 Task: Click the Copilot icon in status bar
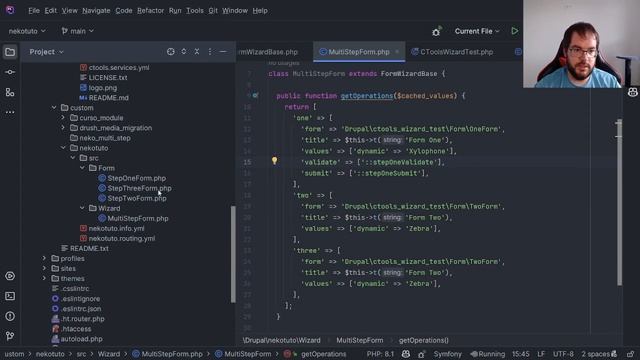coord(406,354)
